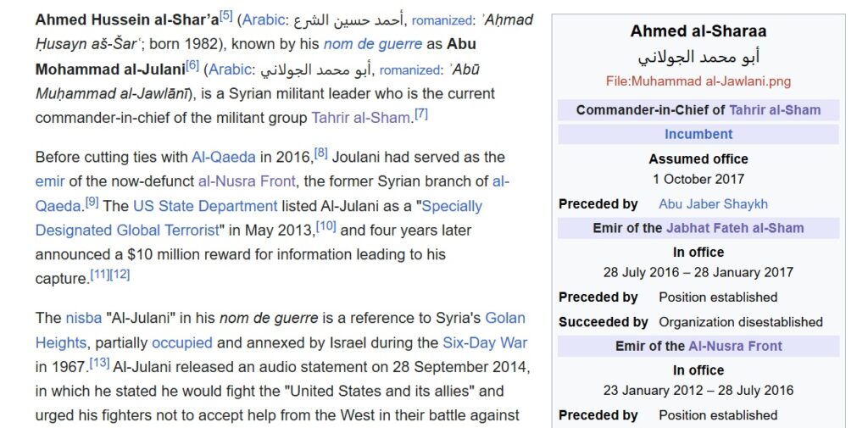Click the occupied link
Viewport: 868px width, 428px height.
pyautogui.click(x=182, y=342)
